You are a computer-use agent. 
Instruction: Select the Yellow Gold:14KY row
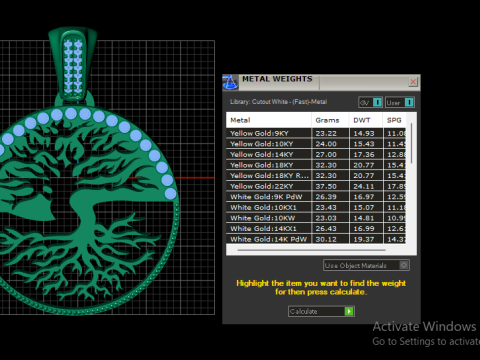coord(316,155)
